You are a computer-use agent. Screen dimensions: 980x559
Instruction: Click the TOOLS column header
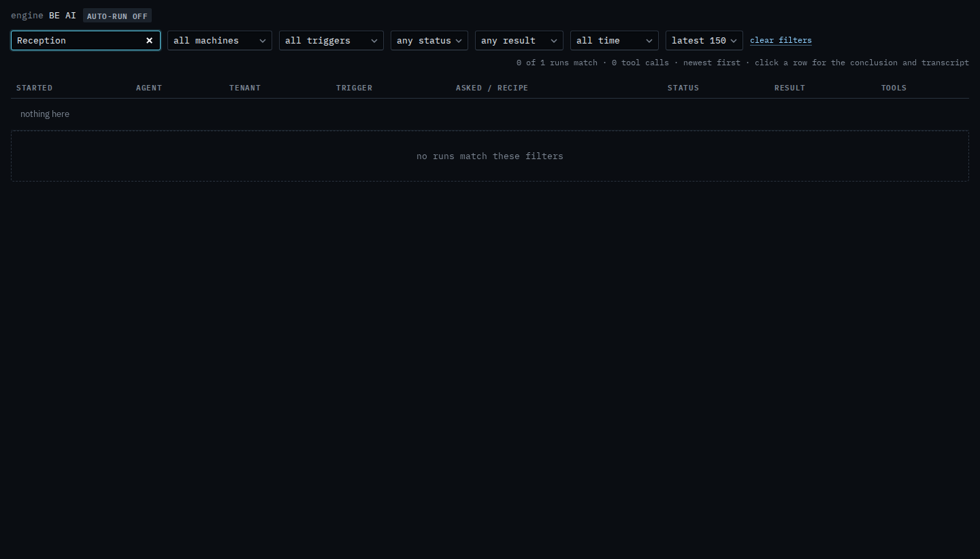894,88
